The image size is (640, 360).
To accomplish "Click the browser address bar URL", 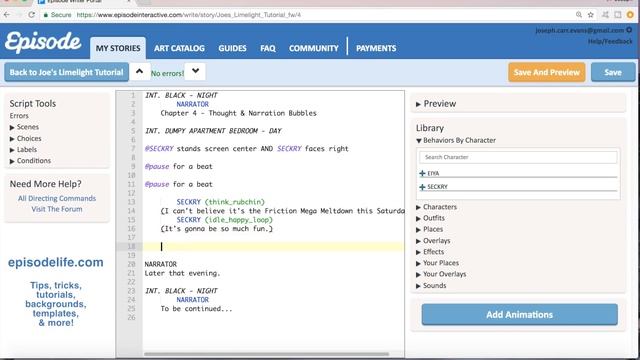I will (189, 15).
